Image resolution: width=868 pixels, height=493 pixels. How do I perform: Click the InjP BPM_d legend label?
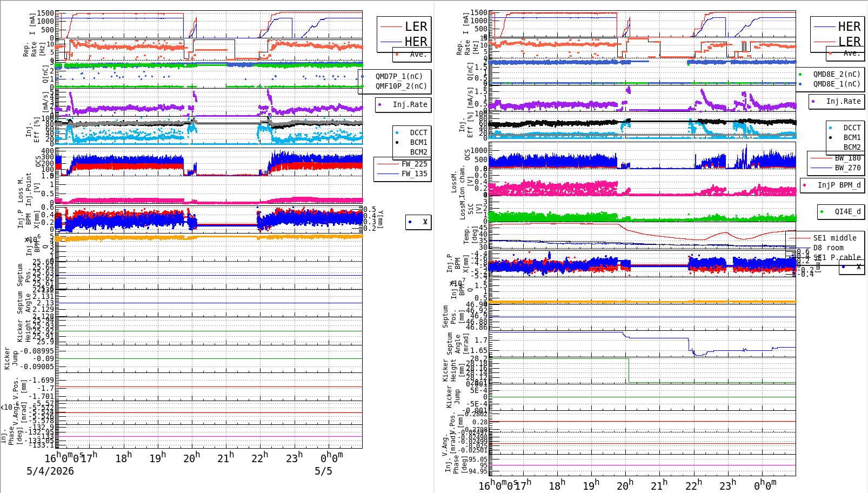(x=839, y=185)
